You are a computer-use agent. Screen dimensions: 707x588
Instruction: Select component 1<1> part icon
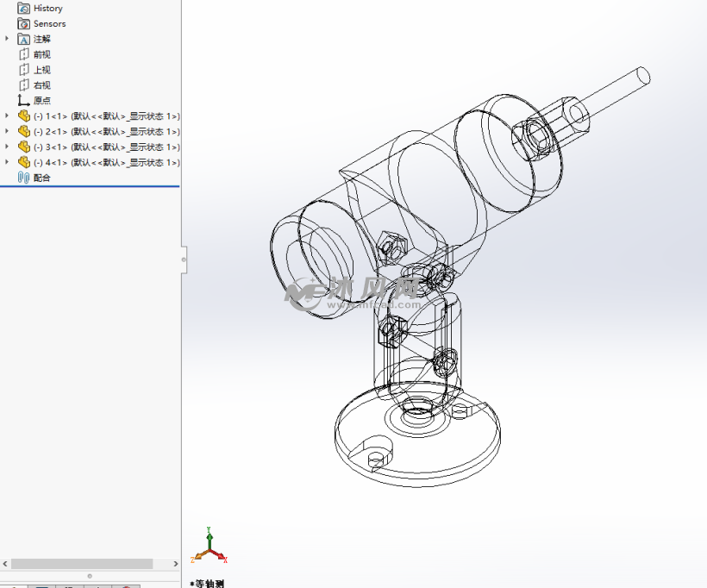point(24,116)
